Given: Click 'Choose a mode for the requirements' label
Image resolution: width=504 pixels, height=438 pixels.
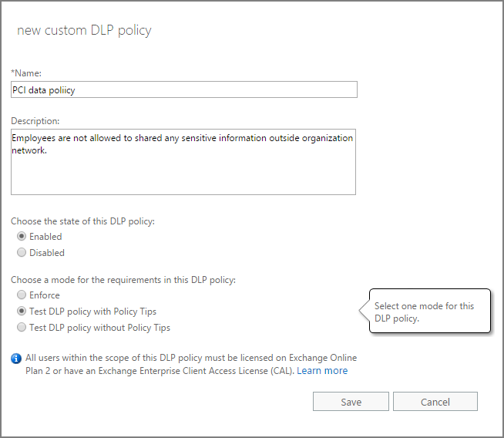Looking at the screenshot, I should click(x=123, y=280).
